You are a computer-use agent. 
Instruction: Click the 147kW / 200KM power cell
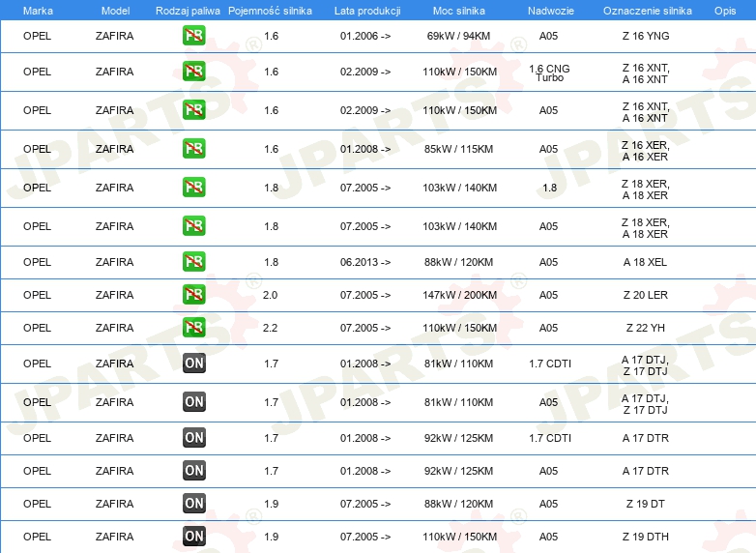click(x=460, y=295)
